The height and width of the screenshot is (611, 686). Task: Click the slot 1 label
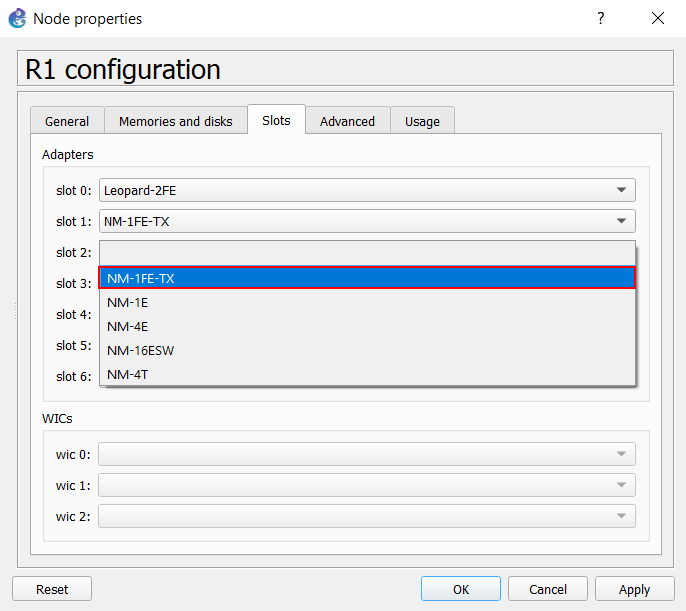[74, 222]
